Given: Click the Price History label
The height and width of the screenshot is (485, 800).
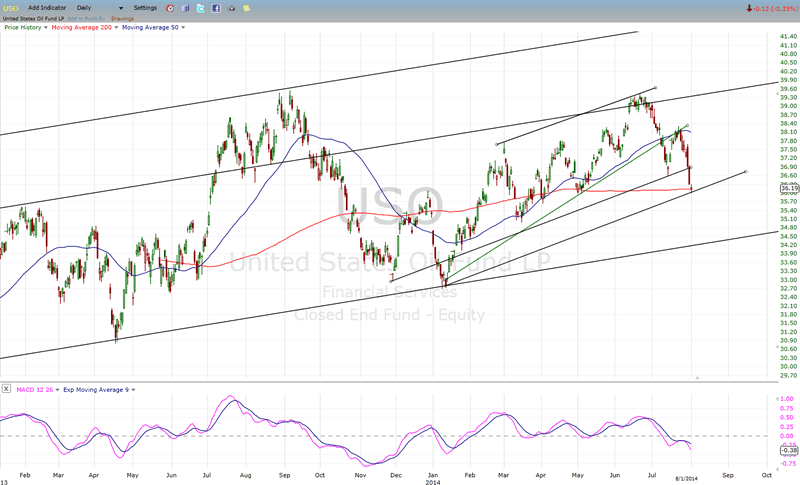Looking at the screenshot, I should click(23, 28).
